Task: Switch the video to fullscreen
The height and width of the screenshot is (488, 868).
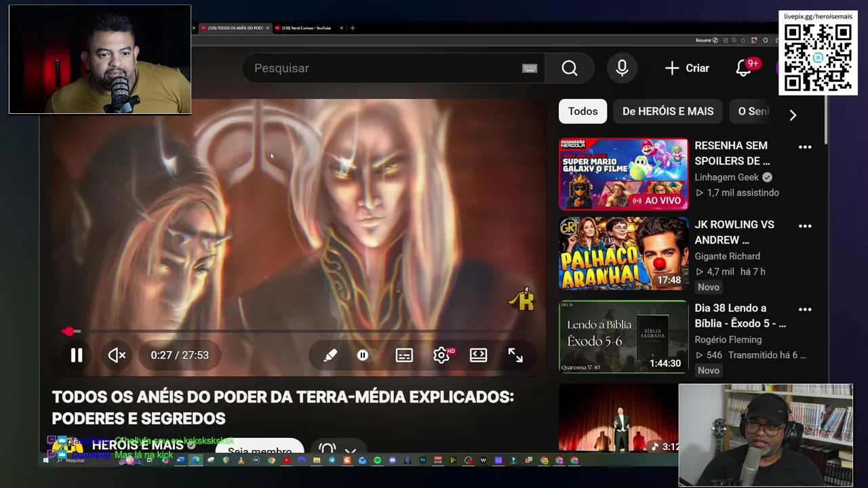Action: pyautogui.click(x=515, y=355)
